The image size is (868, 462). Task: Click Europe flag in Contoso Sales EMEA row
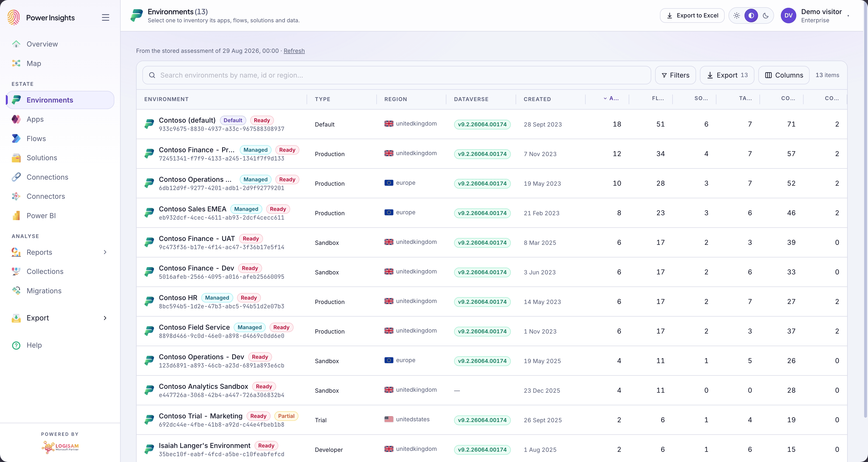click(389, 212)
